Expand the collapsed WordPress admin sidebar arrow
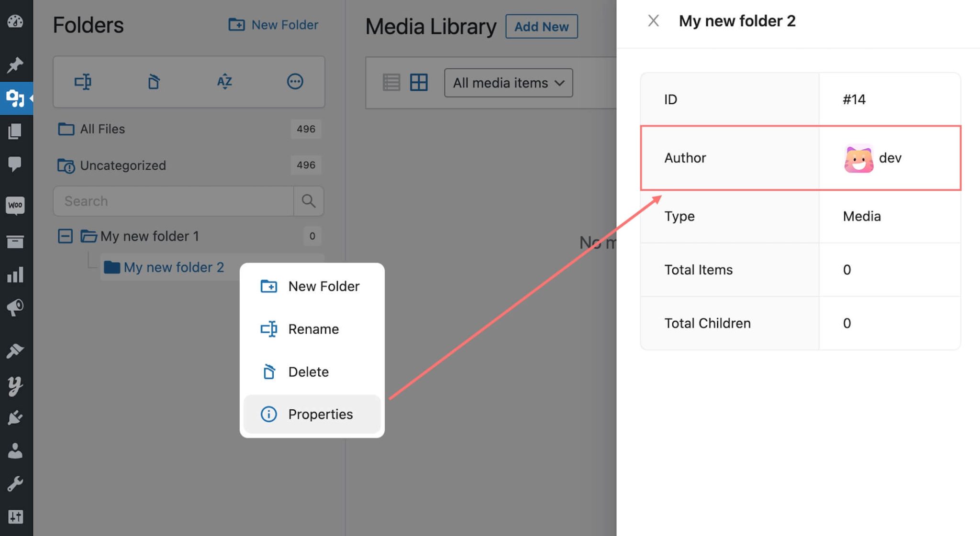Screen dimensions: 980x536 coord(31,98)
